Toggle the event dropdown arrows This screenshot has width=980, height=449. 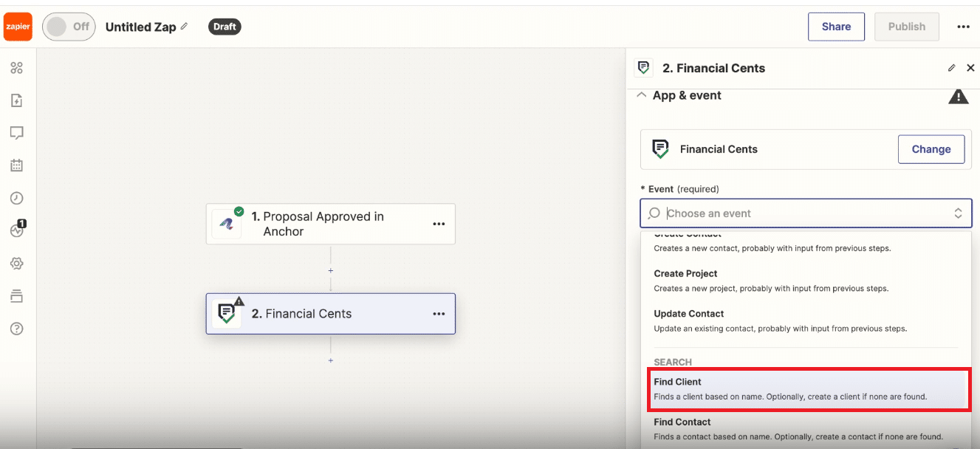coord(958,213)
